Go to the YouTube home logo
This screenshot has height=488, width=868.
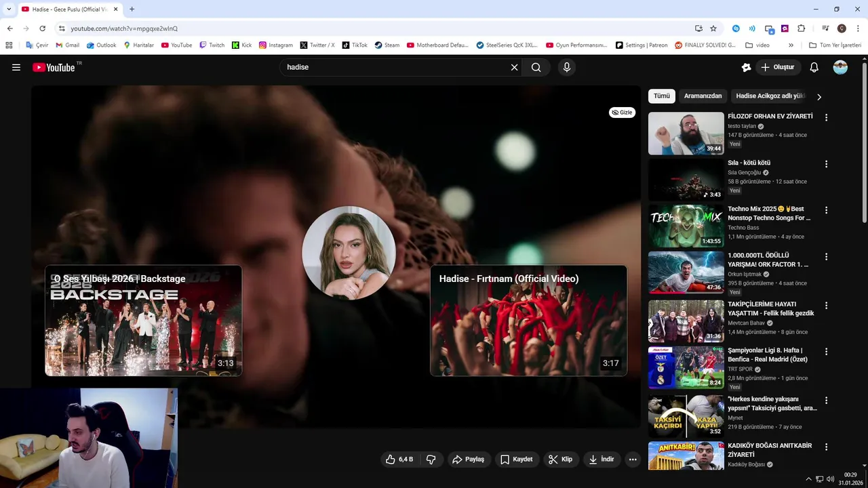[x=54, y=67]
